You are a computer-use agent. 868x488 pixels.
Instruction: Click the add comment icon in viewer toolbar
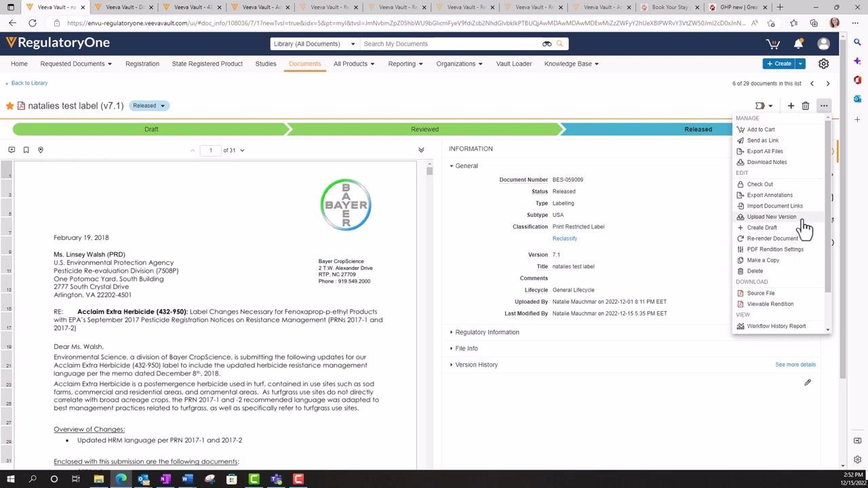tap(12, 150)
